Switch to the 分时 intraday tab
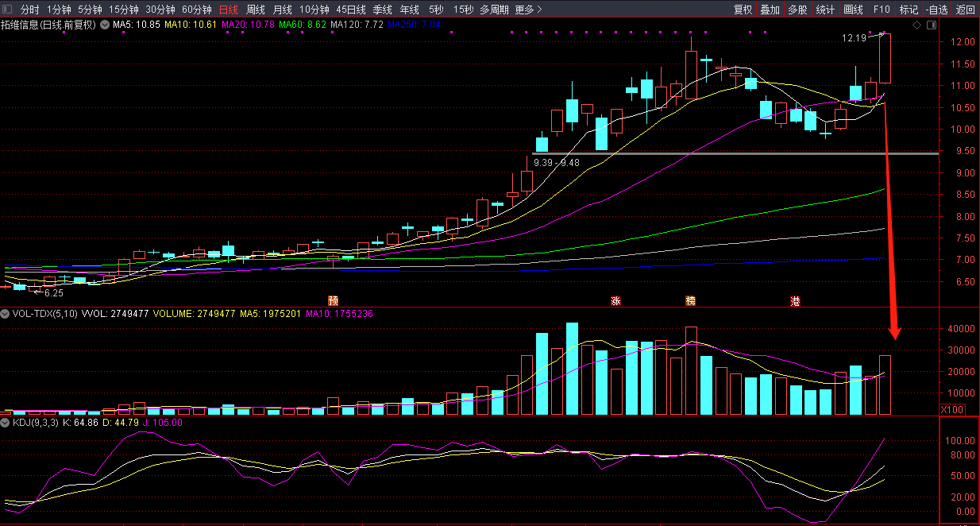Image resolution: width=980 pixels, height=526 pixels. coord(29,10)
